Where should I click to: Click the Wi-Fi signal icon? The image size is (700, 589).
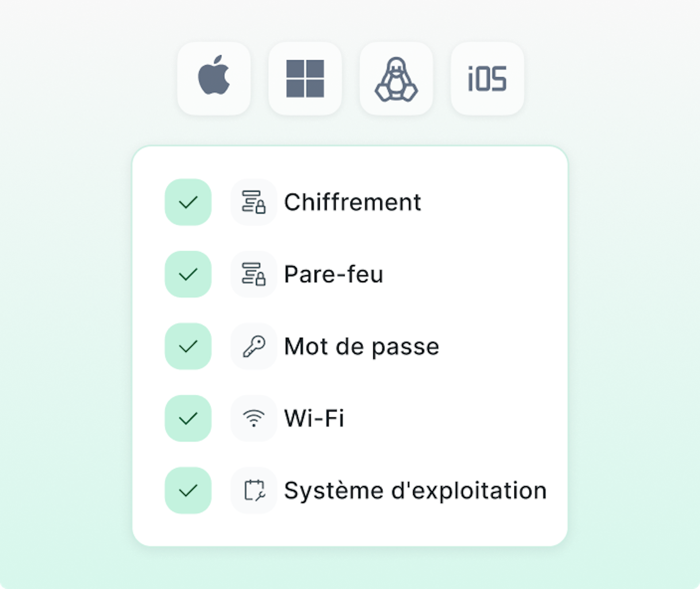pyautogui.click(x=254, y=418)
